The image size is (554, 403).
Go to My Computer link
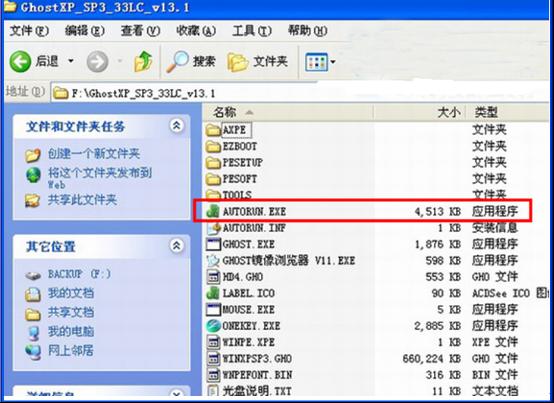click(71, 331)
